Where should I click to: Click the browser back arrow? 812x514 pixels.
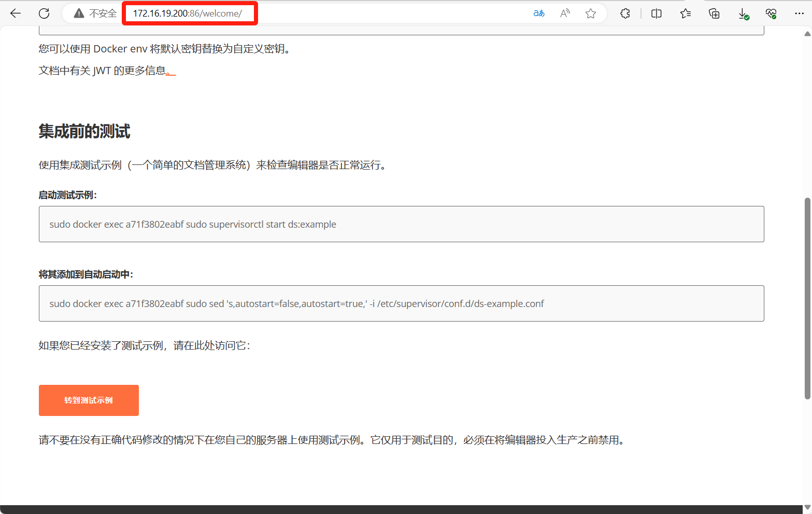click(16, 13)
